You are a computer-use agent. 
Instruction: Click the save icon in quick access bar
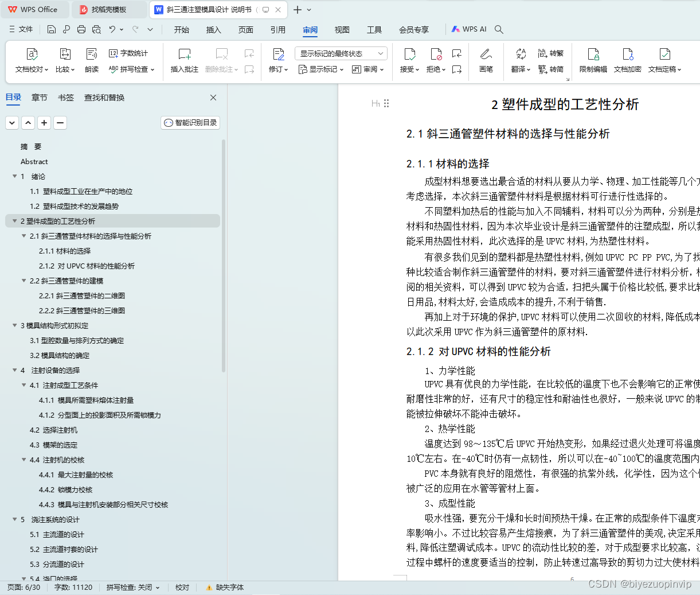[52, 29]
